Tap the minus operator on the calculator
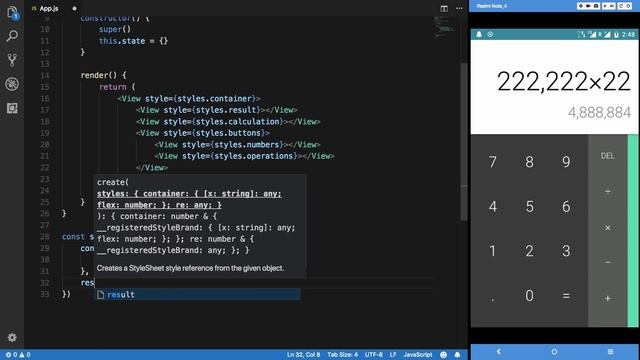 (607, 262)
